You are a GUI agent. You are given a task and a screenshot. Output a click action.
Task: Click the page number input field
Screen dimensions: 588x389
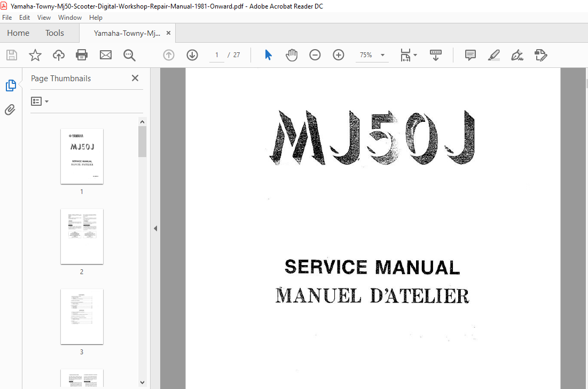(x=217, y=55)
